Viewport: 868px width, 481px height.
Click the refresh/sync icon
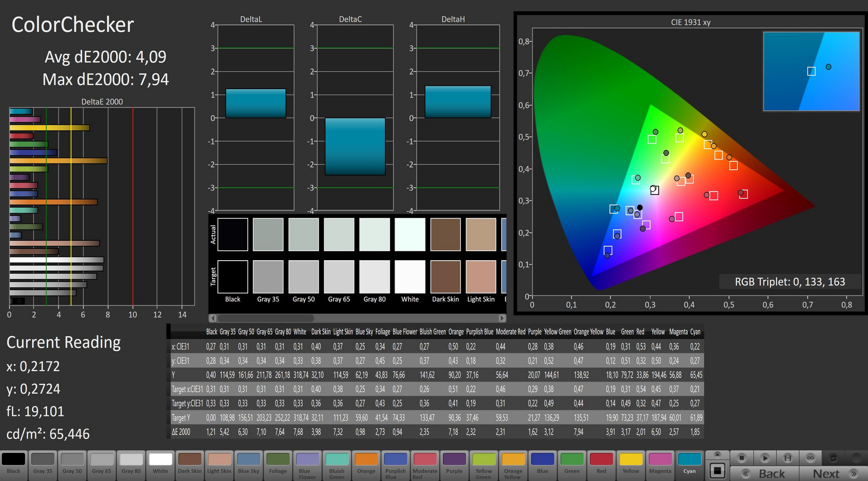[x=833, y=458]
